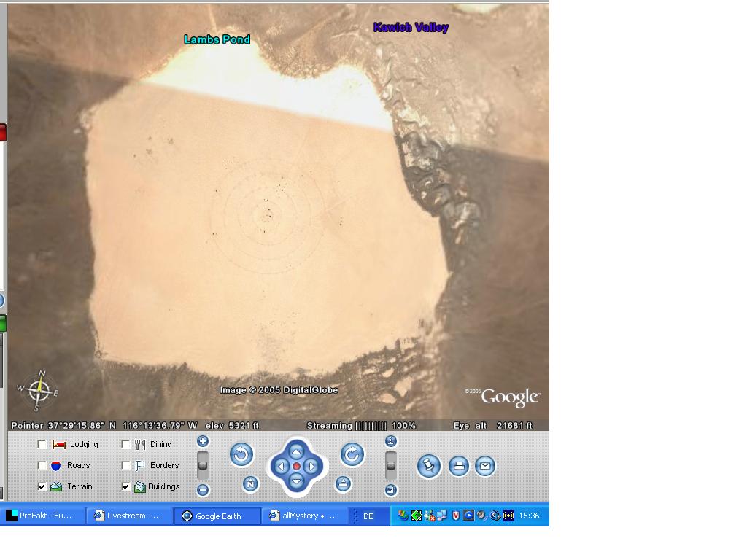The image size is (747, 560).
Task: Reset the view to north
Action: point(250,483)
